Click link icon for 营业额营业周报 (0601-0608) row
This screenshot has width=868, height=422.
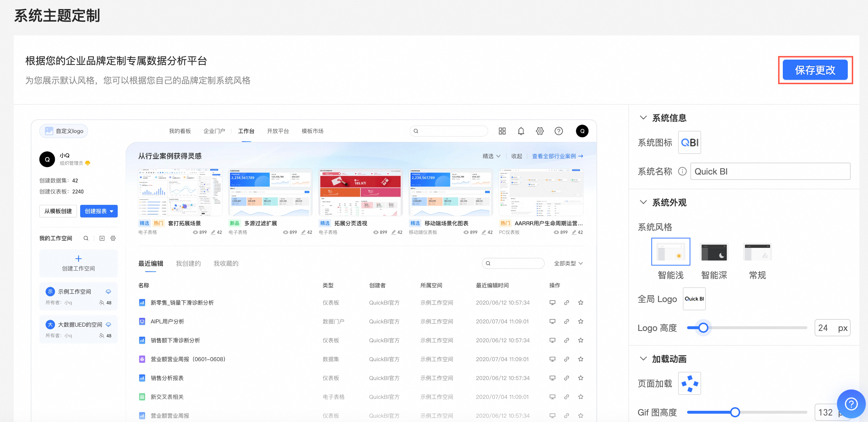(567, 359)
